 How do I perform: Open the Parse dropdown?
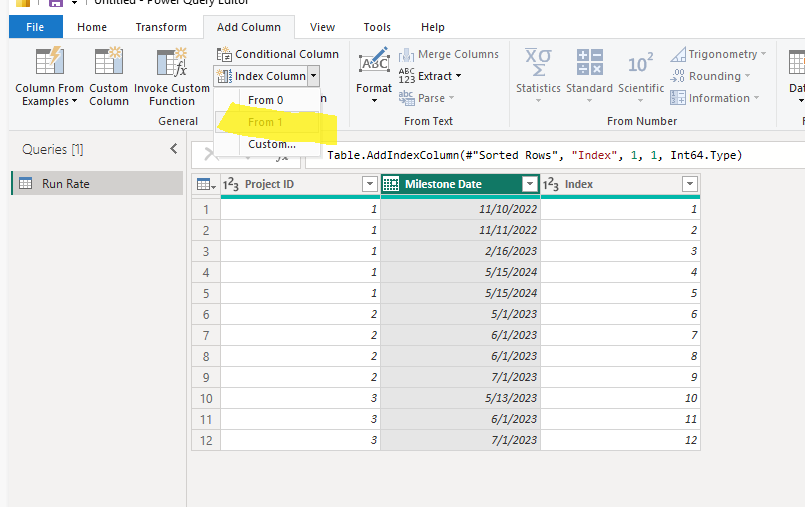[427, 98]
